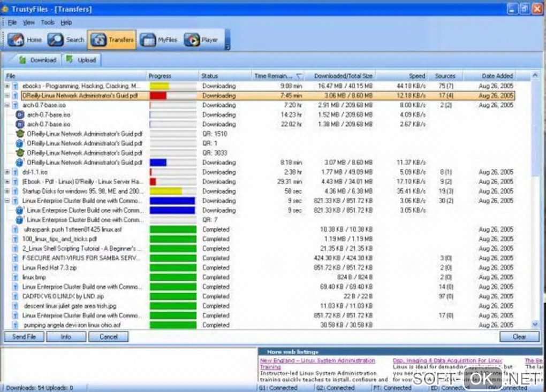Sort by the File column header
Screen dimensions: 546x392
pos(75,76)
